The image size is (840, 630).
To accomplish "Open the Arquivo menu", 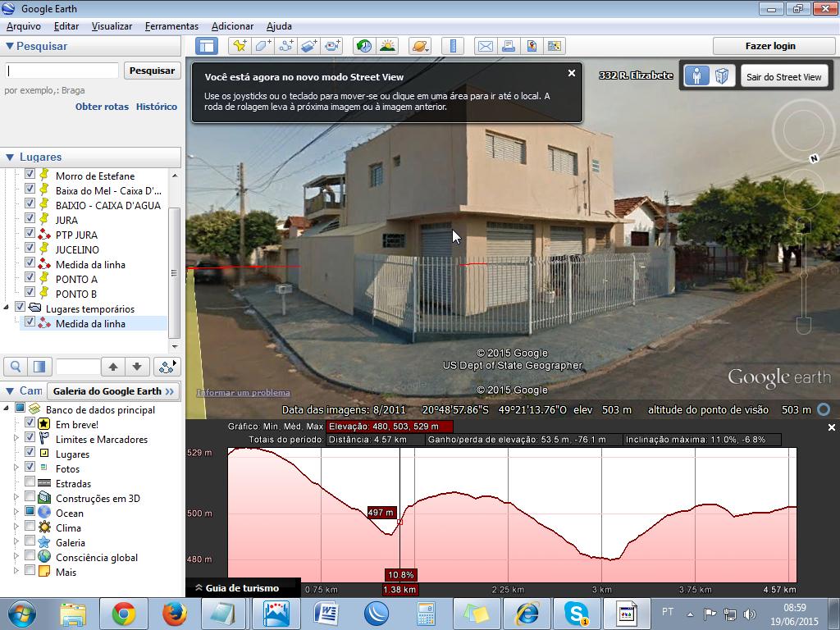I will click(x=24, y=26).
